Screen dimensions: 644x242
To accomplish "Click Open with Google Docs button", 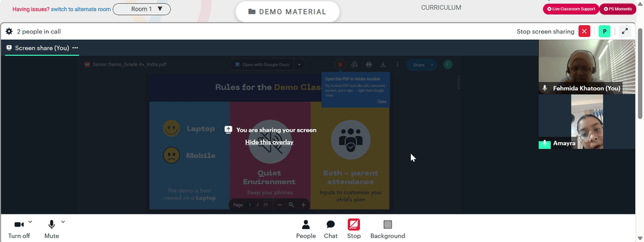I will pyautogui.click(x=262, y=65).
